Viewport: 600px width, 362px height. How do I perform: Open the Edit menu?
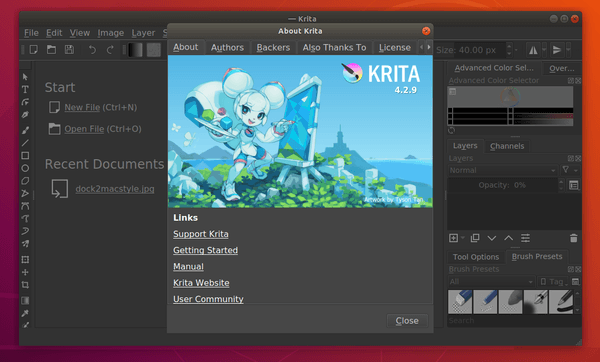(x=54, y=33)
